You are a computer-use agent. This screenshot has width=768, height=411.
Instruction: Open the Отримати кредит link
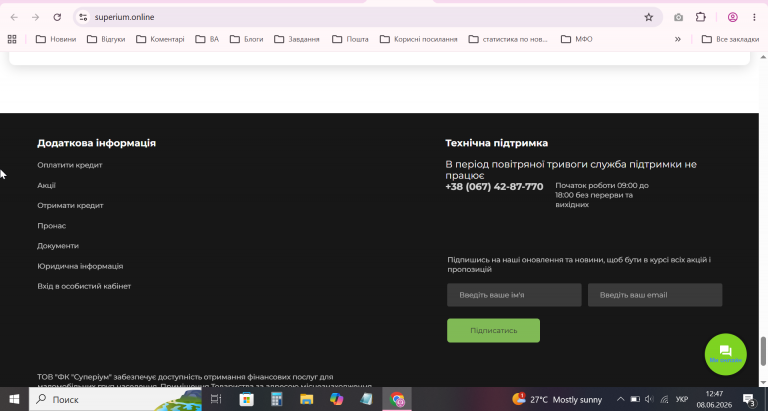[70, 205]
